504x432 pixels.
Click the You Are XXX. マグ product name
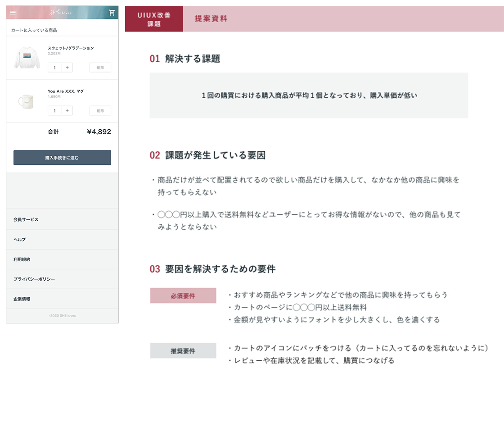[66, 91]
